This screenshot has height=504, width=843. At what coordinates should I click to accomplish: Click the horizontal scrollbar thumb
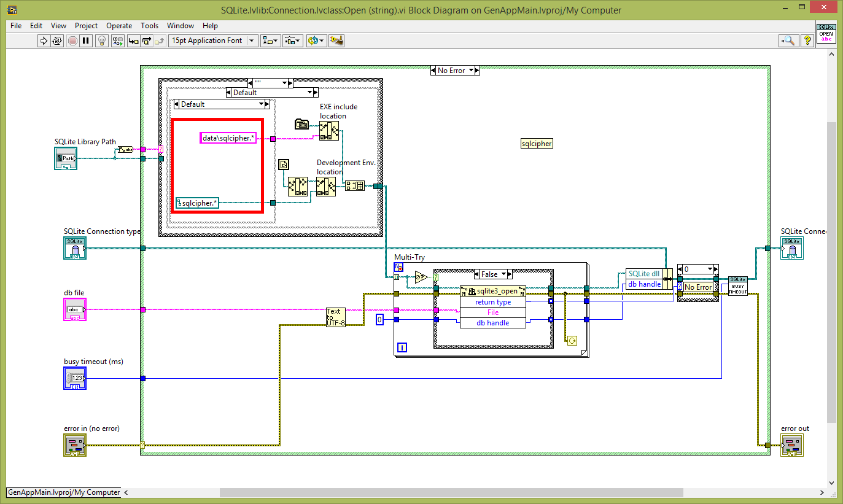pyautogui.click(x=451, y=492)
